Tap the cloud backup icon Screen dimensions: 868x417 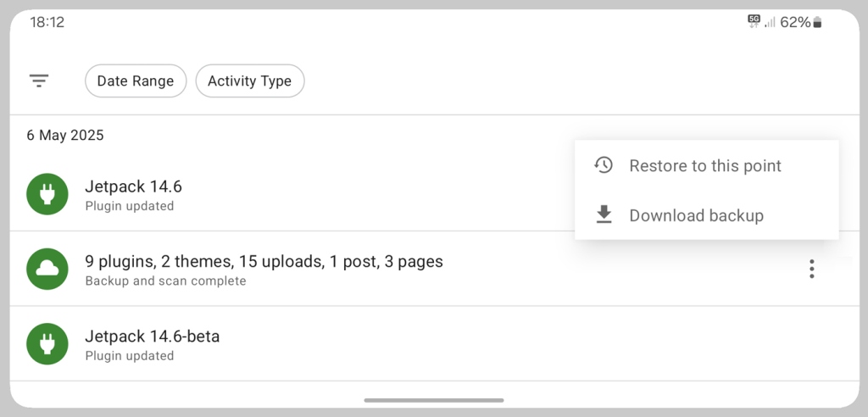pyautogui.click(x=47, y=269)
